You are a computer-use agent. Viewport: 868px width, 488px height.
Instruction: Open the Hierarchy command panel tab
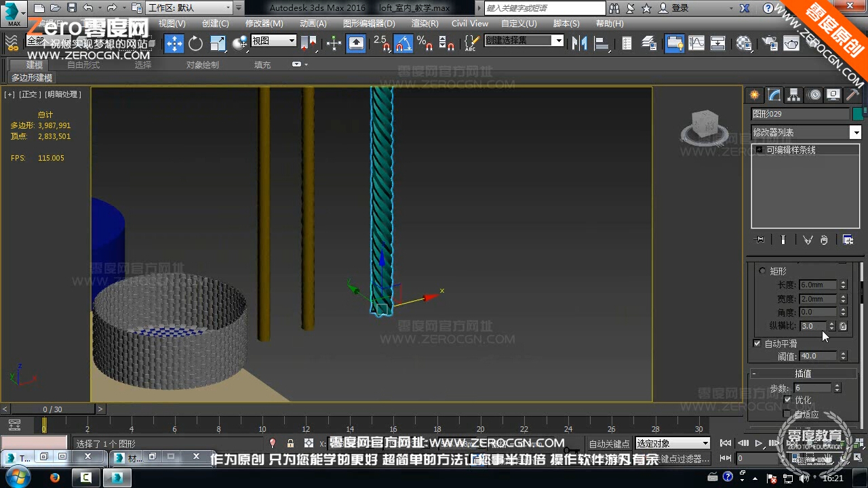793,95
